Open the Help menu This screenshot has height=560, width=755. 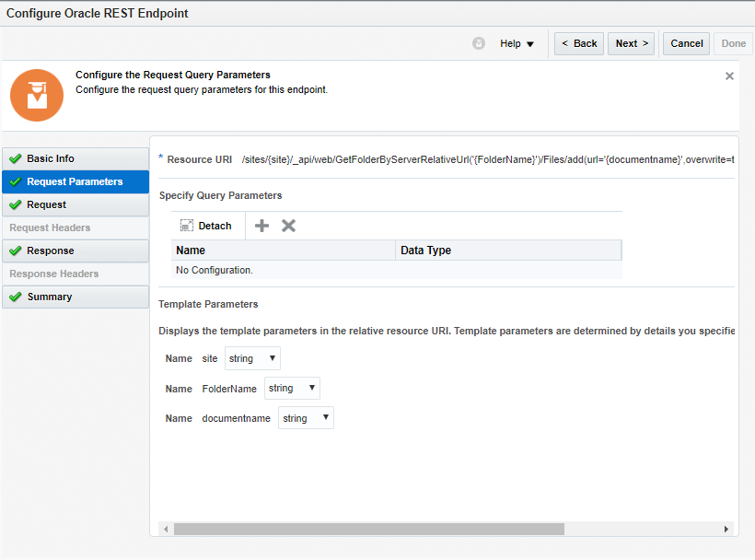coord(517,43)
